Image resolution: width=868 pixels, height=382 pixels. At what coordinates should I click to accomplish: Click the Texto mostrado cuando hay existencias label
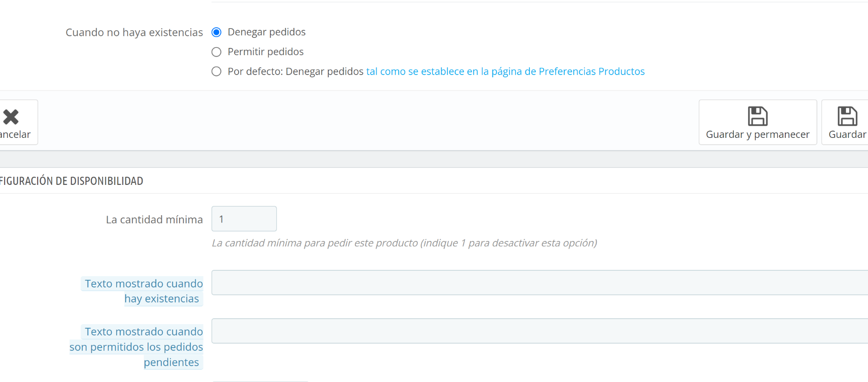point(142,291)
